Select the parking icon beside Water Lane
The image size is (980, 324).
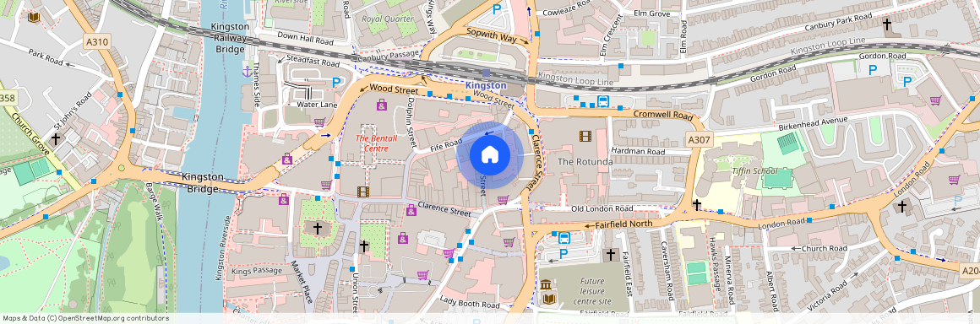(337, 83)
